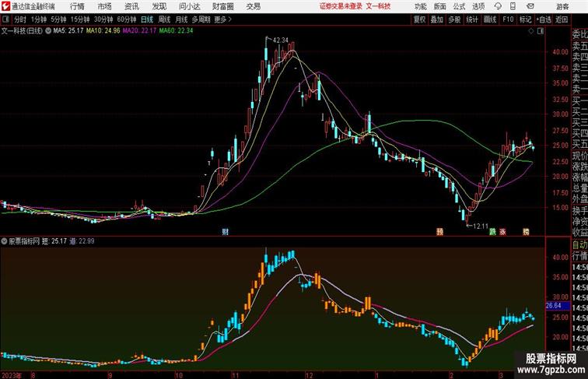Switch to the 15分钟 period tab

point(80,19)
